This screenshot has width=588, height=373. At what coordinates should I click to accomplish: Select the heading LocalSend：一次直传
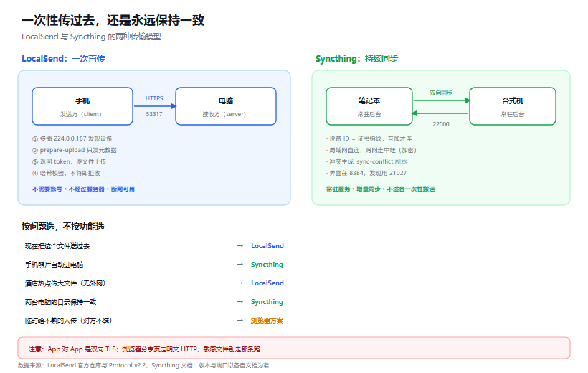click(x=63, y=59)
